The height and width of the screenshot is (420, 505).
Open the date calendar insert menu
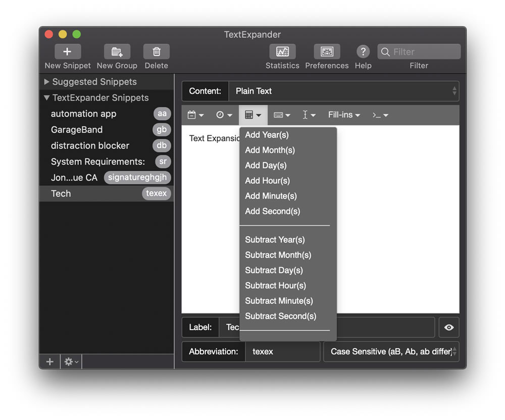point(195,115)
